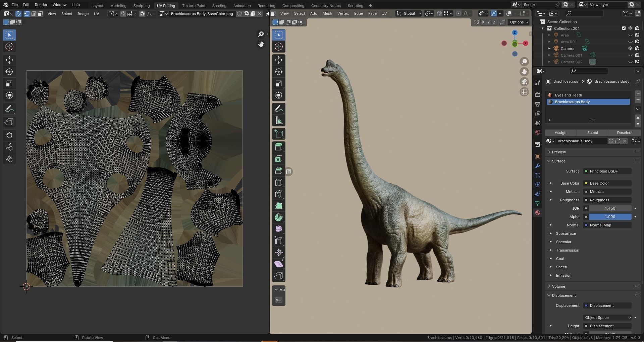
Task: Switch to orthographic perspective grid icon
Action: point(524,92)
